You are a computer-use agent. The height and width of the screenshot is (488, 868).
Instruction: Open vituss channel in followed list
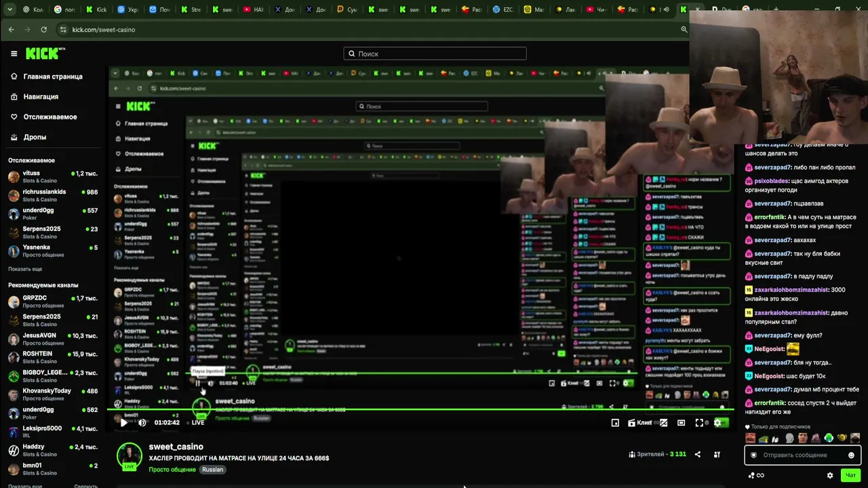pos(53,177)
